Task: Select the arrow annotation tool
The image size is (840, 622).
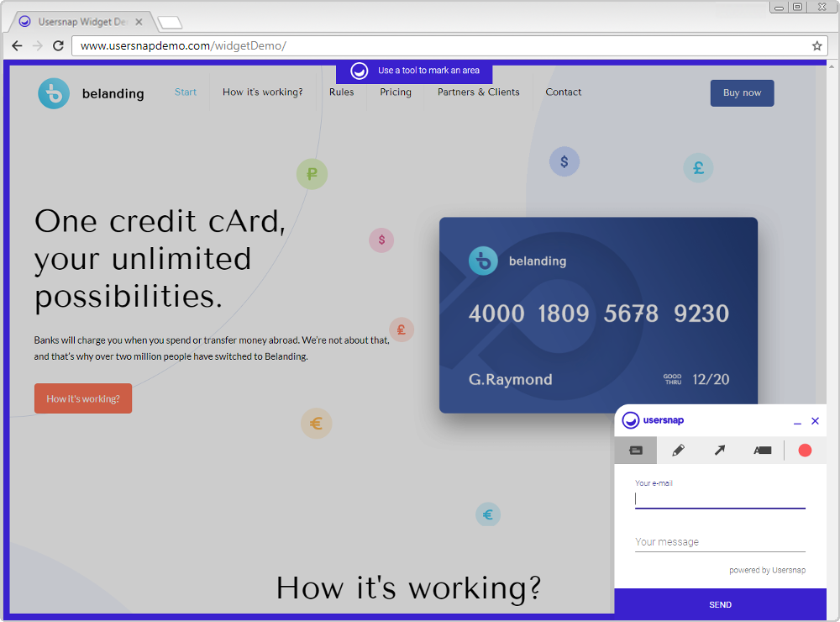Action: 720,451
